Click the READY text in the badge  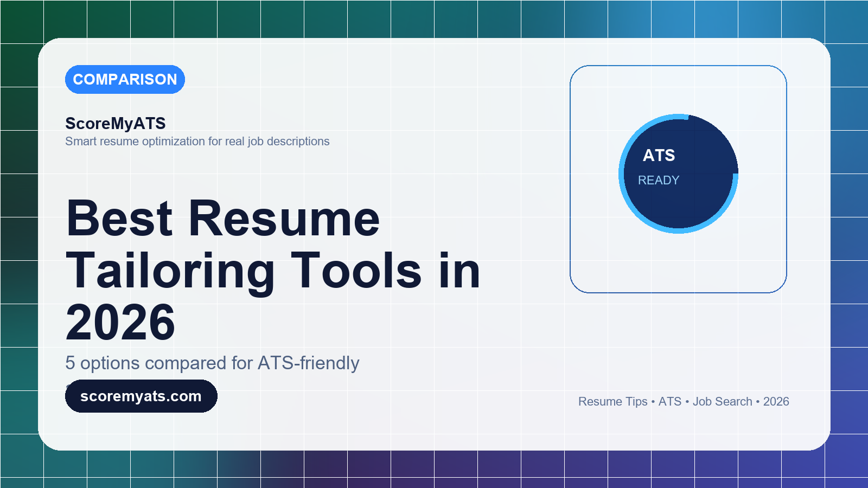pyautogui.click(x=659, y=180)
